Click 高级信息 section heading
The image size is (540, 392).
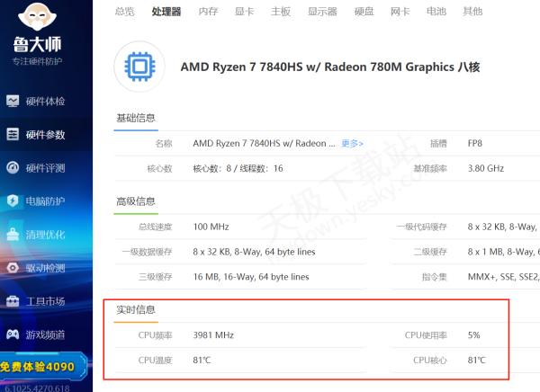point(136,201)
